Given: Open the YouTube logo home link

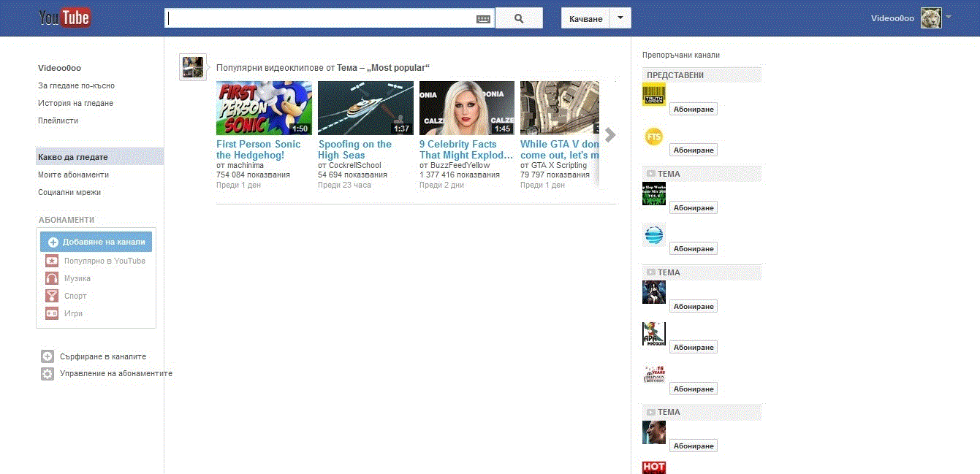Looking at the screenshot, I should pos(65,18).
